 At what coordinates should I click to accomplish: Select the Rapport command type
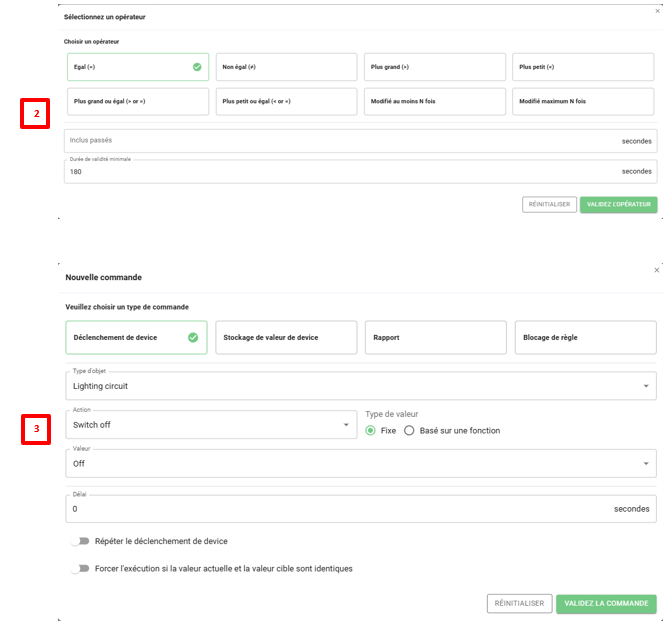[435, 338]
